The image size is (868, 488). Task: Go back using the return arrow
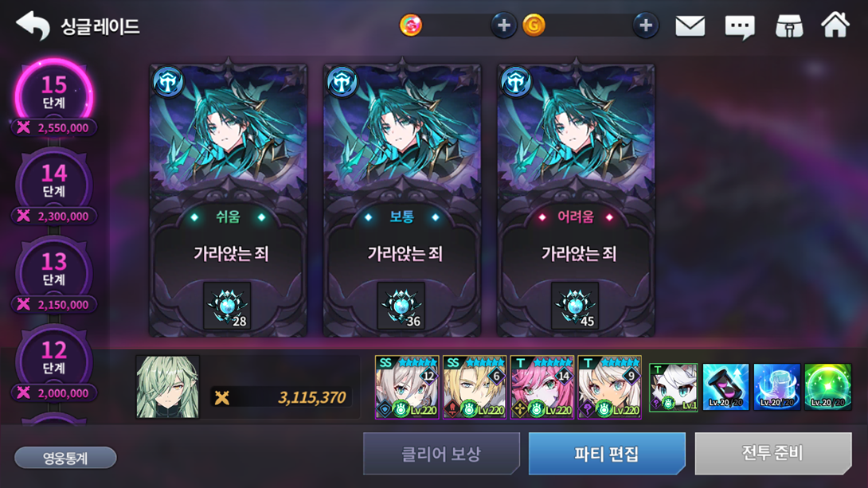33,25
